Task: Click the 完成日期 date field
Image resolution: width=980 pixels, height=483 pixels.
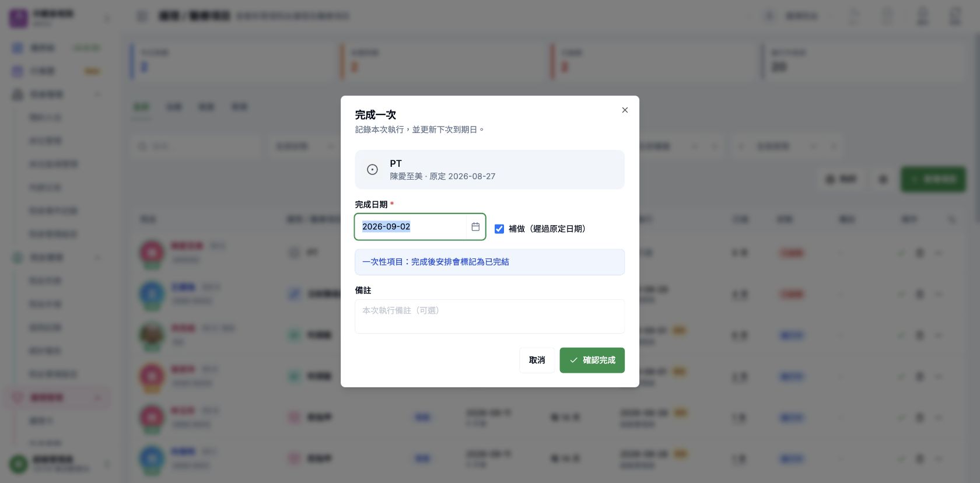Action: 420,227
